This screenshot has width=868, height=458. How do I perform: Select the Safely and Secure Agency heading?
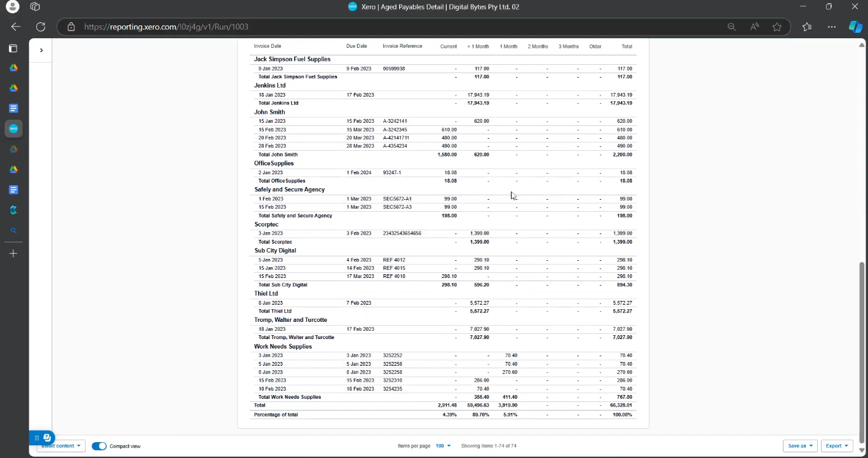point(290,190)
